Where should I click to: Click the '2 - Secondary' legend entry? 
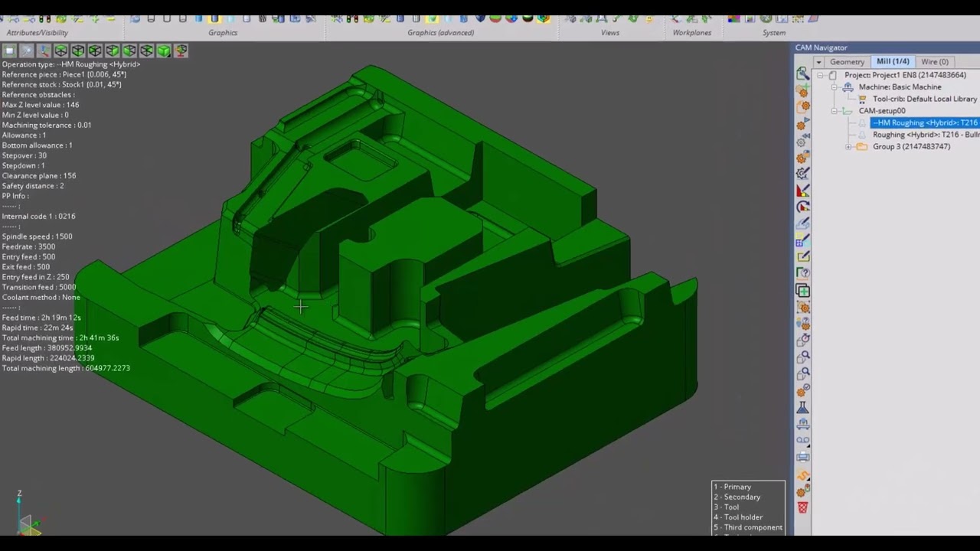(737, 497)
